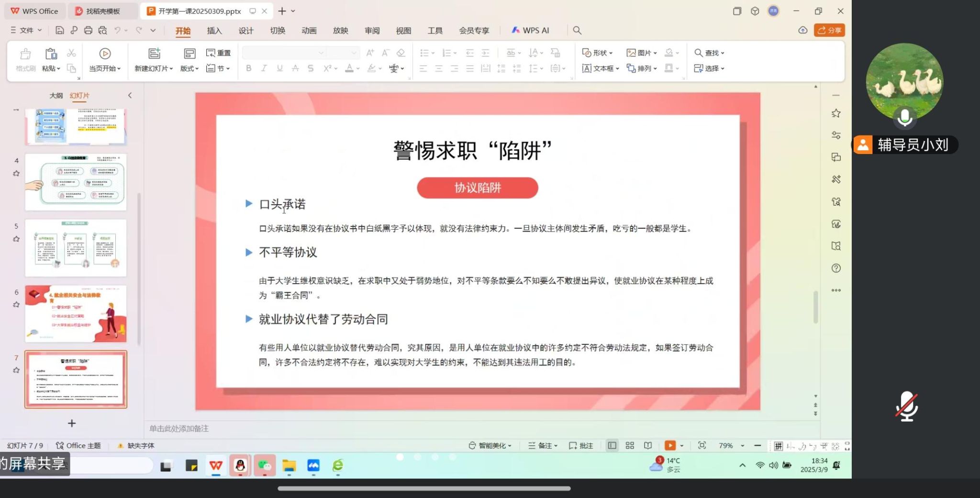Open the search magnifier in the menu bar
The width and height of the screenshot is (980, 498).
577,31
